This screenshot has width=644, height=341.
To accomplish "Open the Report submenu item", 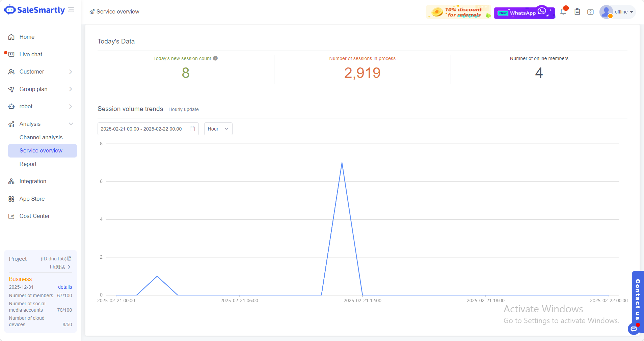I will point(28,164).
